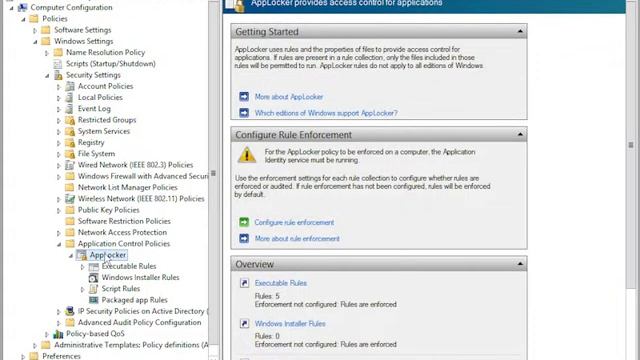Expand the Preferences node

(23, 356)
